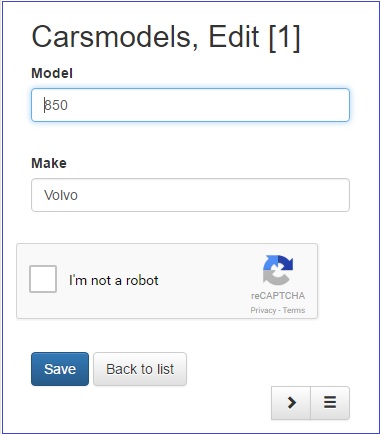
Task: Open the reCAPTCHA Privacy link
Action: point(263,310)
